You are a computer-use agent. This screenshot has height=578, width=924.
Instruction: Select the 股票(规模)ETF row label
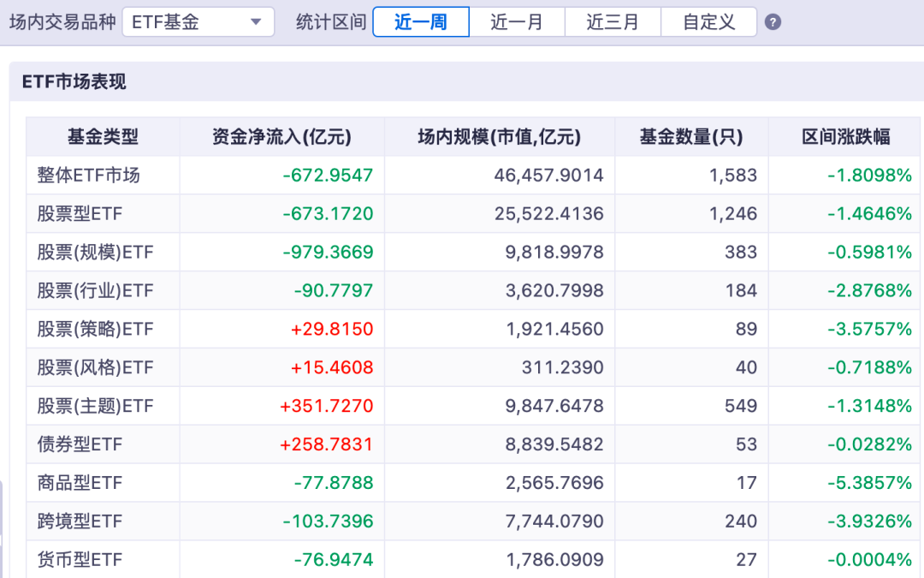(95, 253)
